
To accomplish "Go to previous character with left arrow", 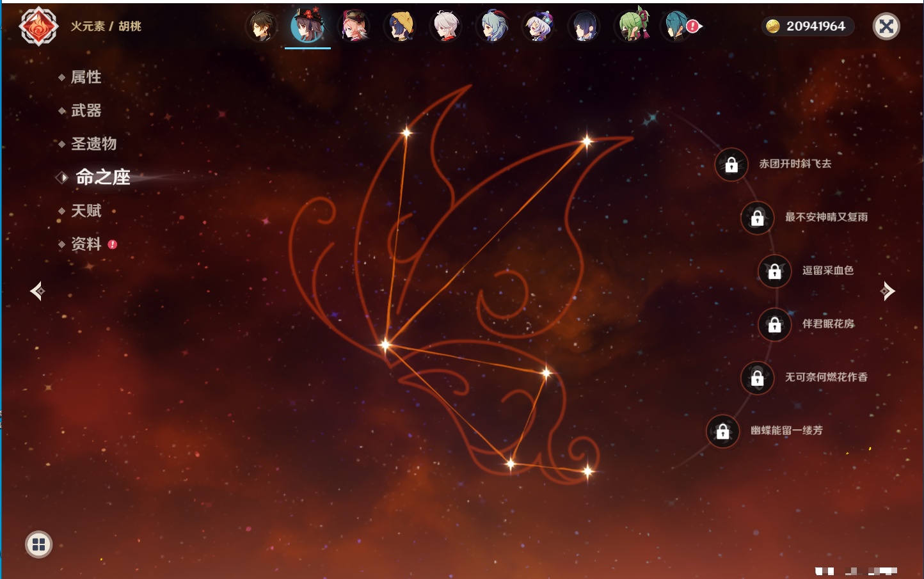I will [x=37, y=291].
